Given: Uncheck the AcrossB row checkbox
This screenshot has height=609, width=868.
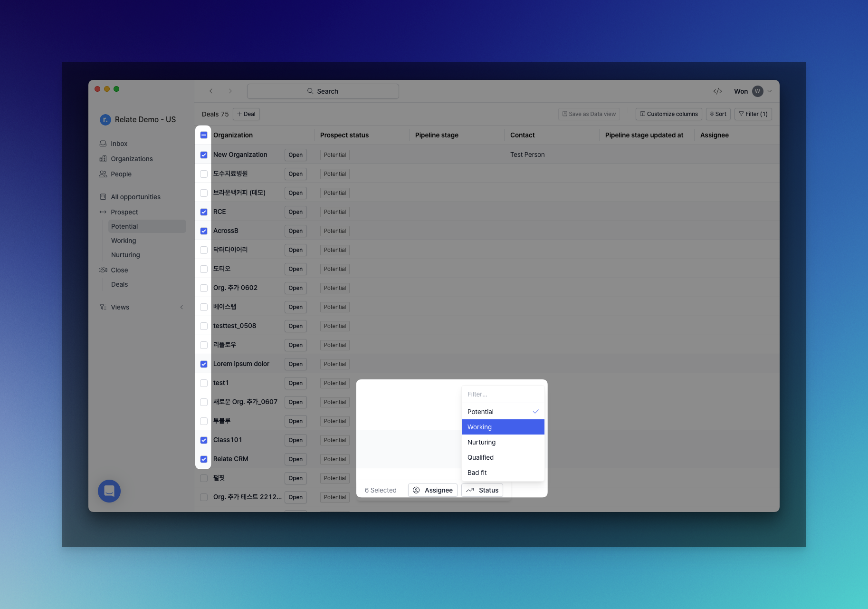Looking at the screenshot, I should (204, 231).
